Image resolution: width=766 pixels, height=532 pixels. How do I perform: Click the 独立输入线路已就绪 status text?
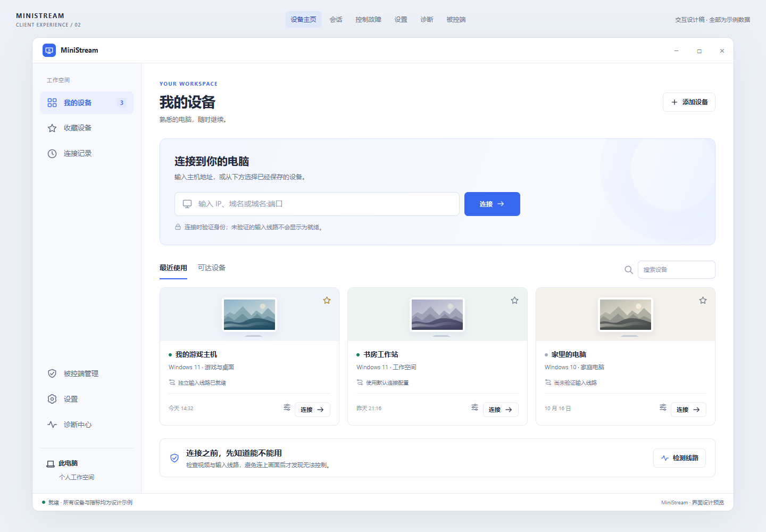(x=202, y=383)
